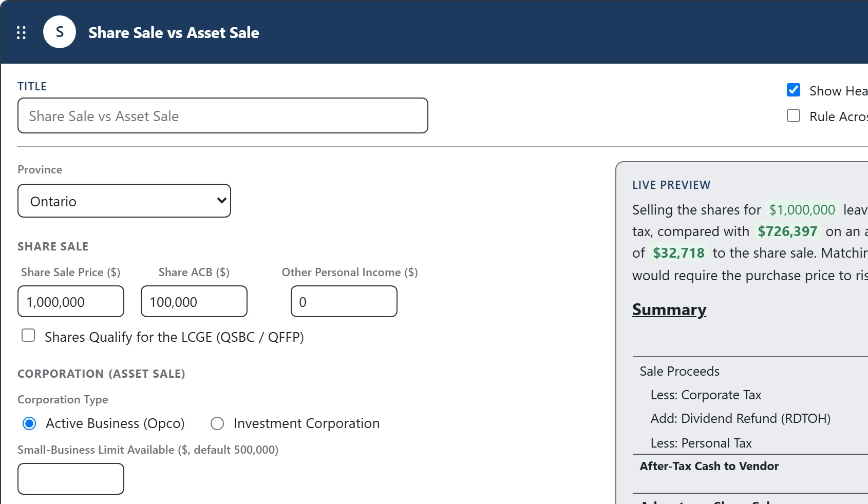Edit the Share ACB field

194,301
